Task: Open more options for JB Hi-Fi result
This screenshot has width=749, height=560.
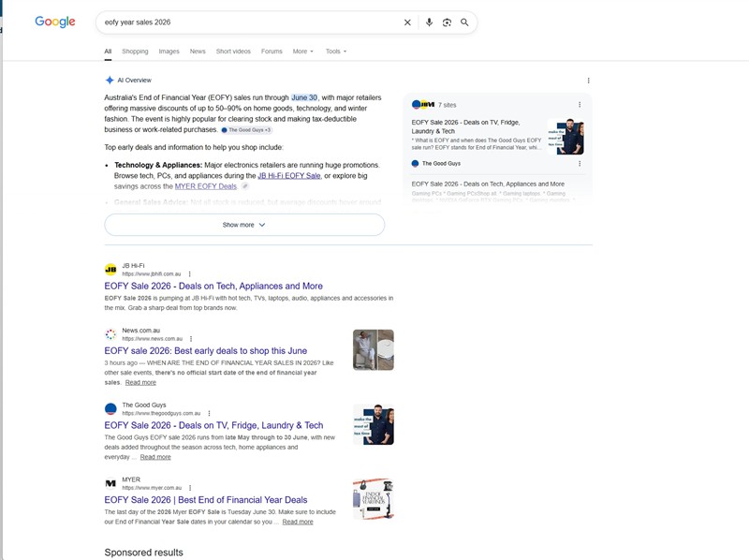Action: (x=190, y=273)
